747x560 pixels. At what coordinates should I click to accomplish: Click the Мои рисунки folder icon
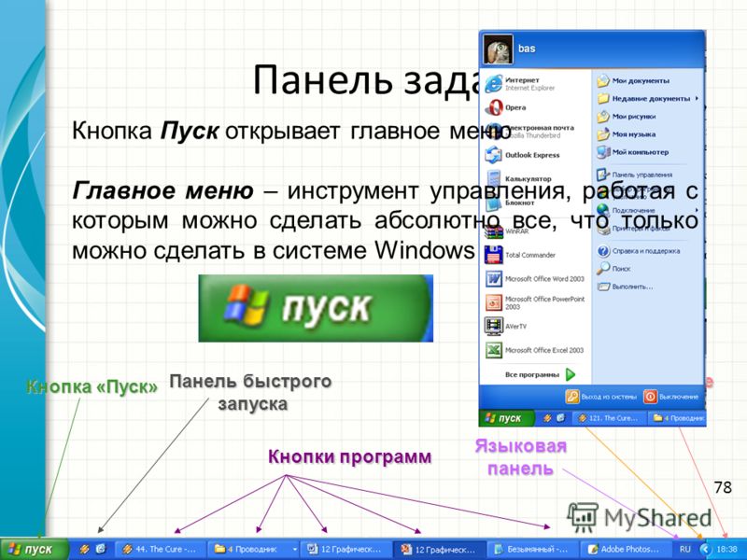tap(603, 117)
